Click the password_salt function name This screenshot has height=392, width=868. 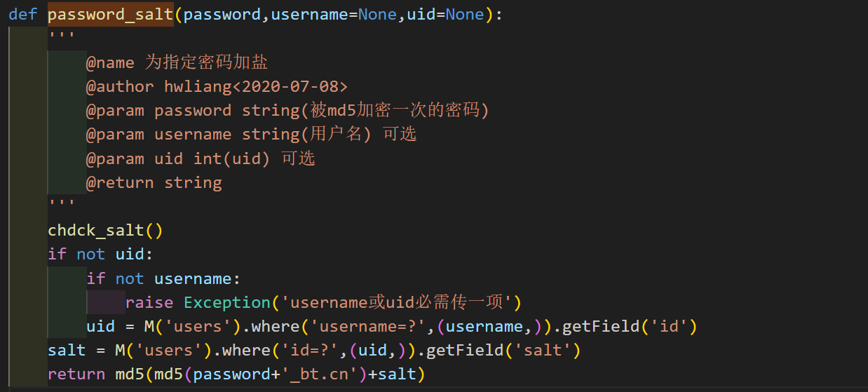pyautogui.click(x=111, y=15)
